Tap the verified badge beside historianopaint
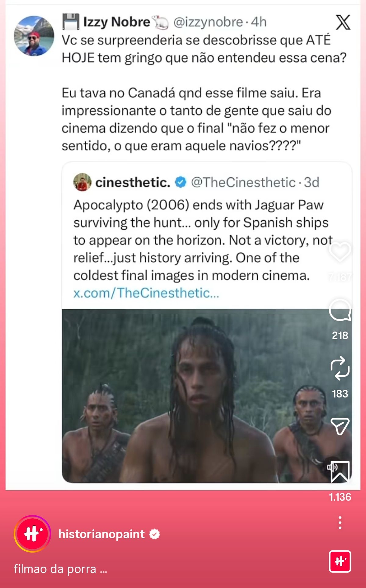Image resolution: width=366 pixels, height=588 pixels. pyautogui.click(x=155, y=534)
